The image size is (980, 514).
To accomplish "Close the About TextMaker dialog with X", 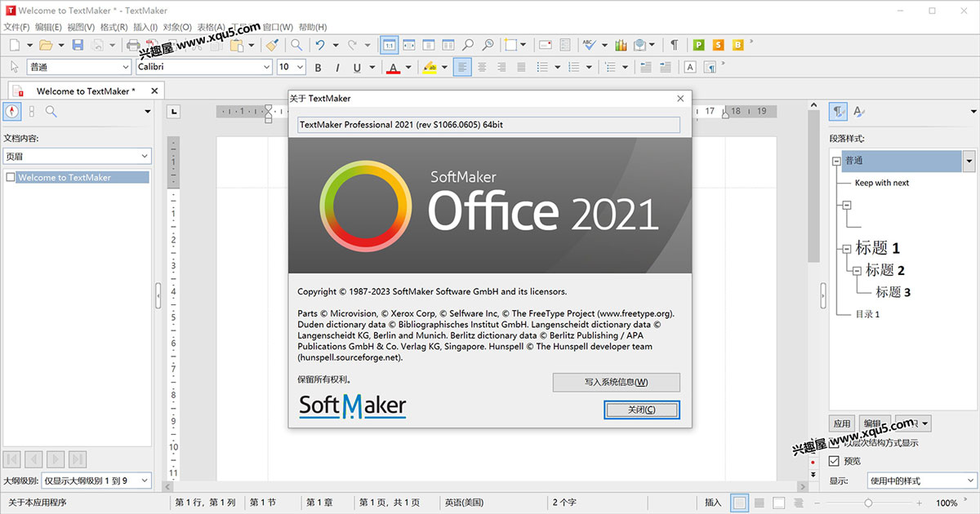I will coord(680,98).
